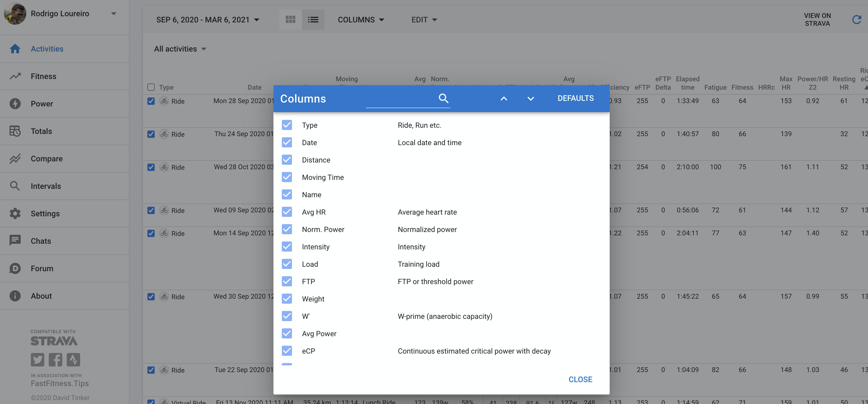Click ride icon on Tue 22 Sep row
This screenshot has width=868, height=404.
(164, 370)
